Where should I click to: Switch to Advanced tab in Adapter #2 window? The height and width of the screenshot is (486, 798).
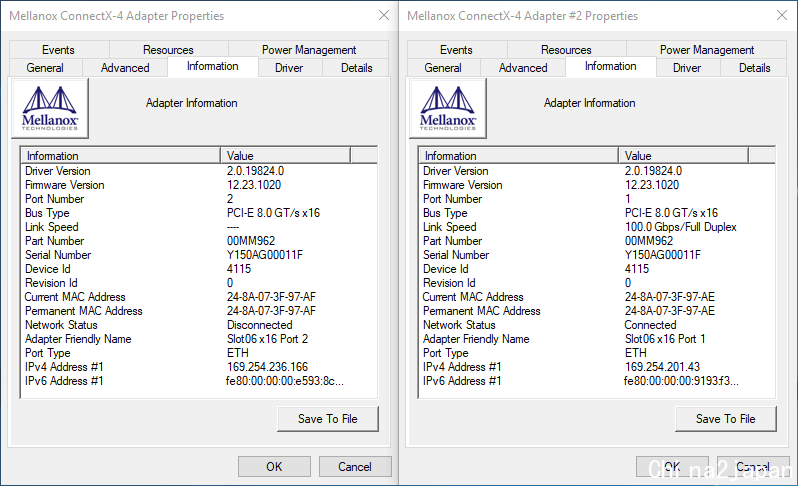[x=523, y=68]
